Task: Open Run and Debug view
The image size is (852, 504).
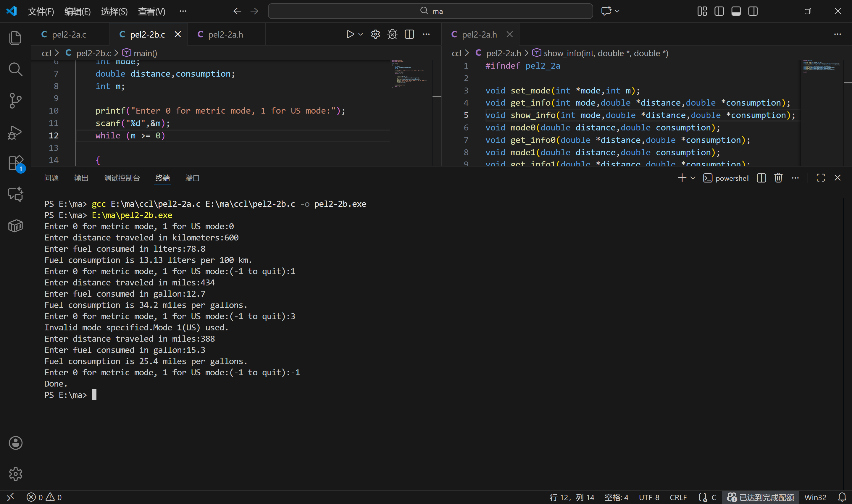Action: (x=15, y=132)
